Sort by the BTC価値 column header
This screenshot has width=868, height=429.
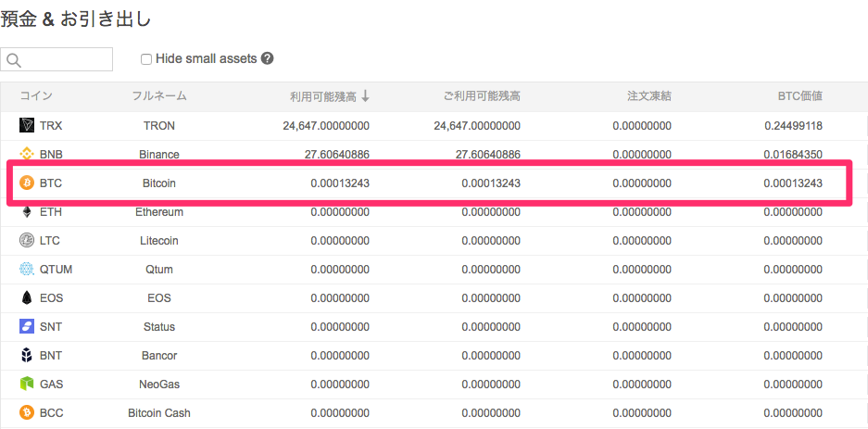click(x=799, y=96)
